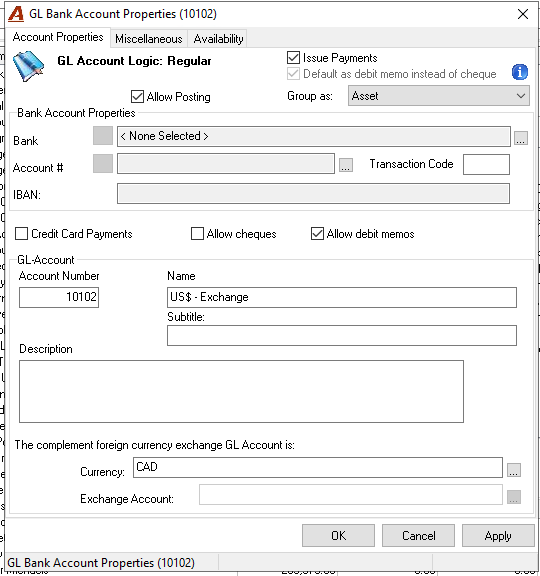
Task: Open the Currency browse ellipsis button
Action: 514,470
